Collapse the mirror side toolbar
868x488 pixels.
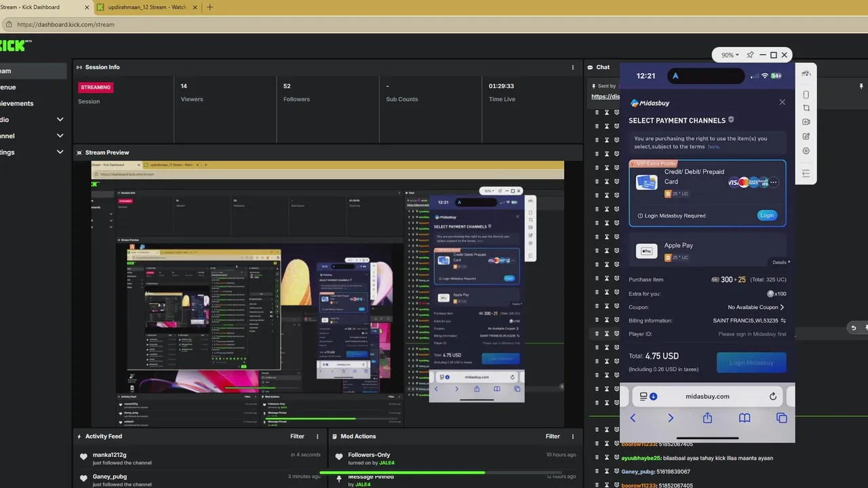[x=806, y=174]
